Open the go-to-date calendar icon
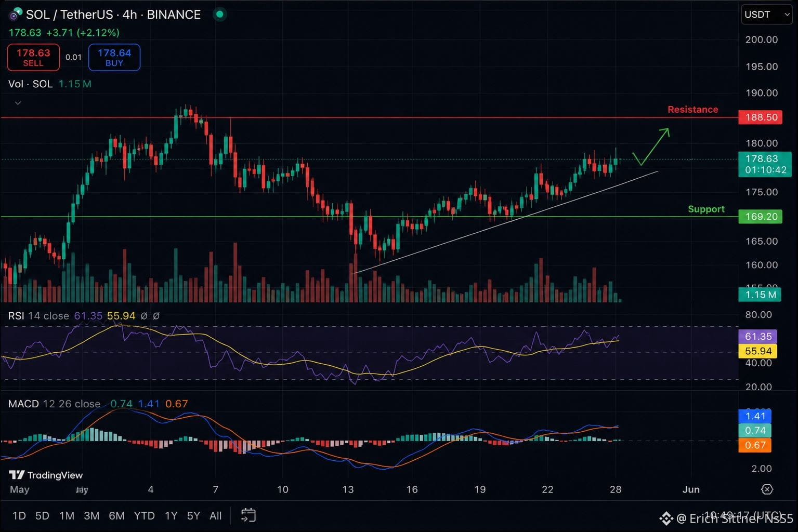 (x=248, y=515)
